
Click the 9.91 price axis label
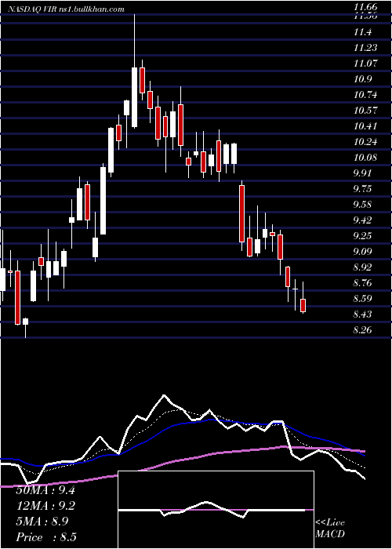pyautogui.click(x=362, y=173)
